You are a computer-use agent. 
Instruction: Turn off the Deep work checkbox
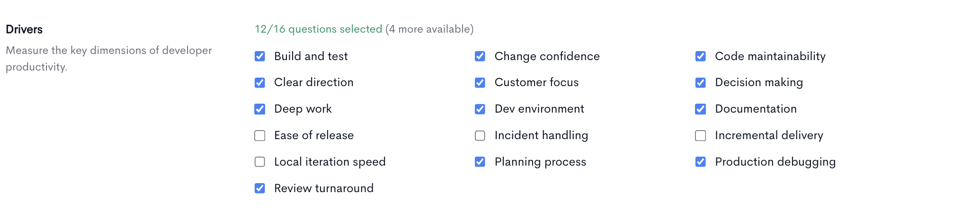(259, 109)
